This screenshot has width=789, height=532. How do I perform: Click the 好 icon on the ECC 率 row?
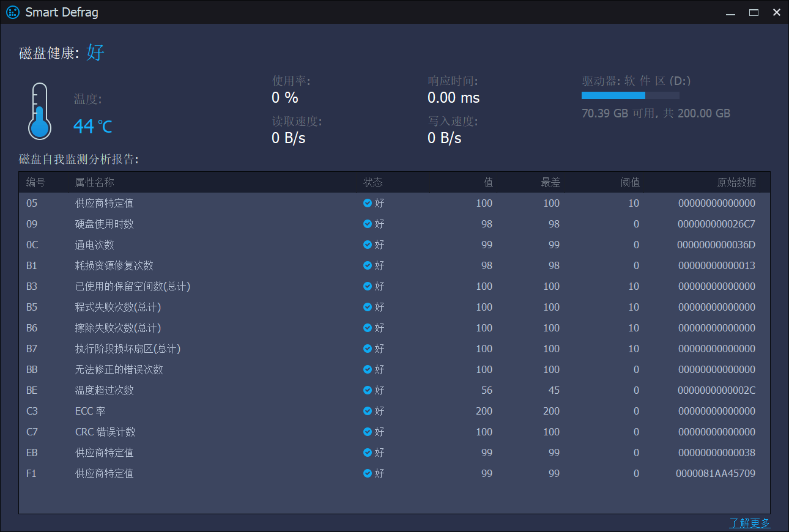pos(368,411)
